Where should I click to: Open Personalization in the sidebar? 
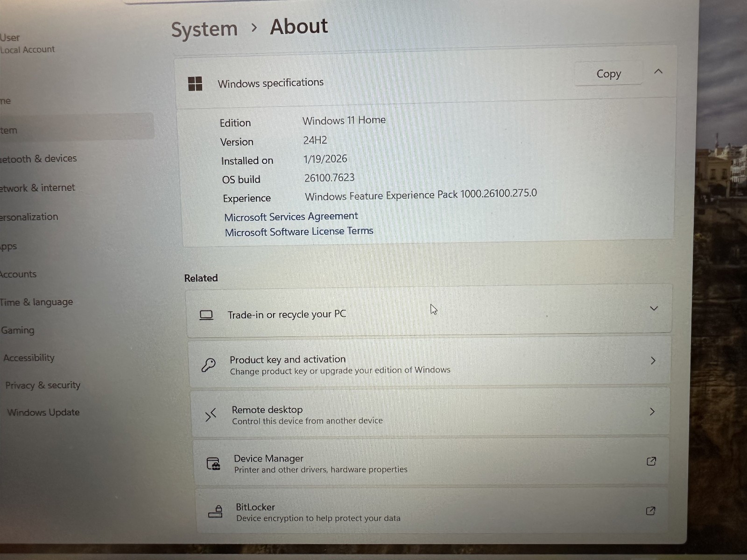pos(29,217)
